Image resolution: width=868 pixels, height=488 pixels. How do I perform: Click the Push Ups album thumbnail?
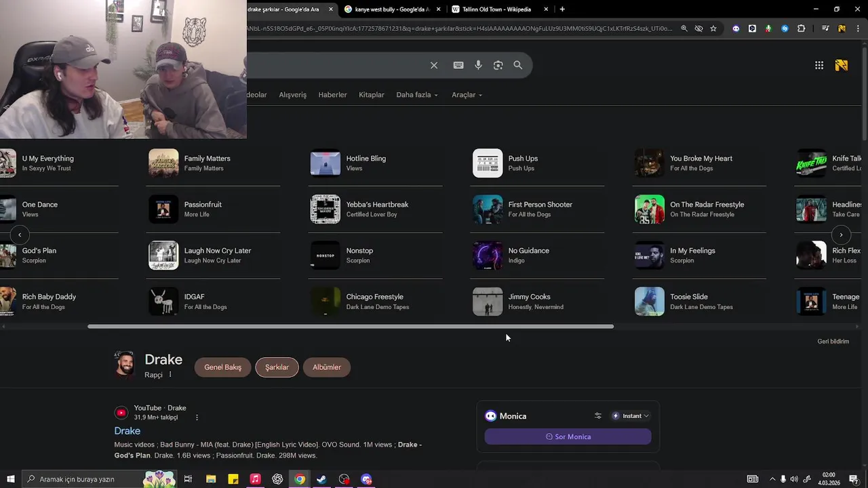[x=488, y=163]
